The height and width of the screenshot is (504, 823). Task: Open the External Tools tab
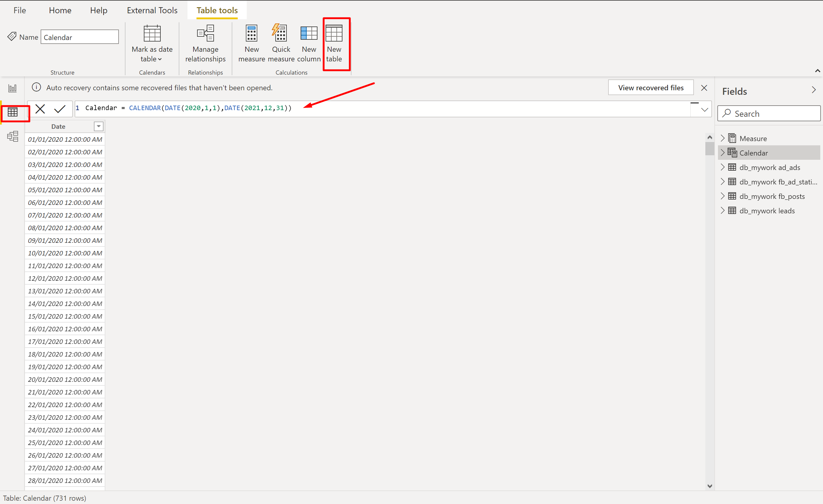tap(152, 10)
